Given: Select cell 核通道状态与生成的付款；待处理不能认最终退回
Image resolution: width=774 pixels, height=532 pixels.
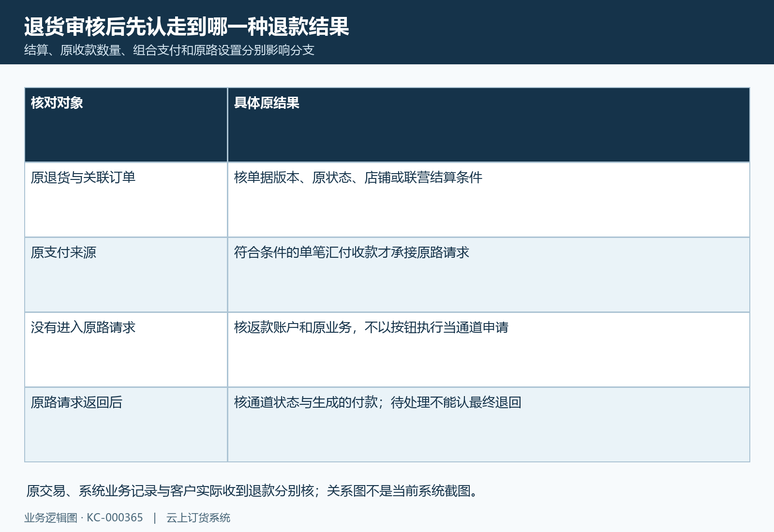Looking at the screenshot, I should tap(489, 425).
